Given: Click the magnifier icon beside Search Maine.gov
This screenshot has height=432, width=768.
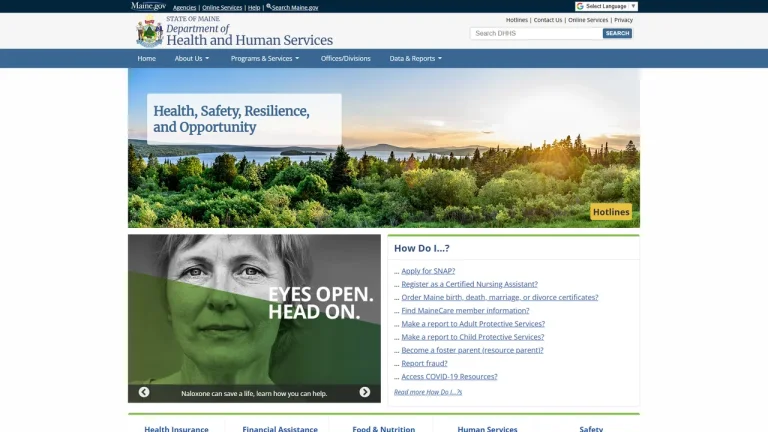Looking at the screenshot, I should pos(268,7).
